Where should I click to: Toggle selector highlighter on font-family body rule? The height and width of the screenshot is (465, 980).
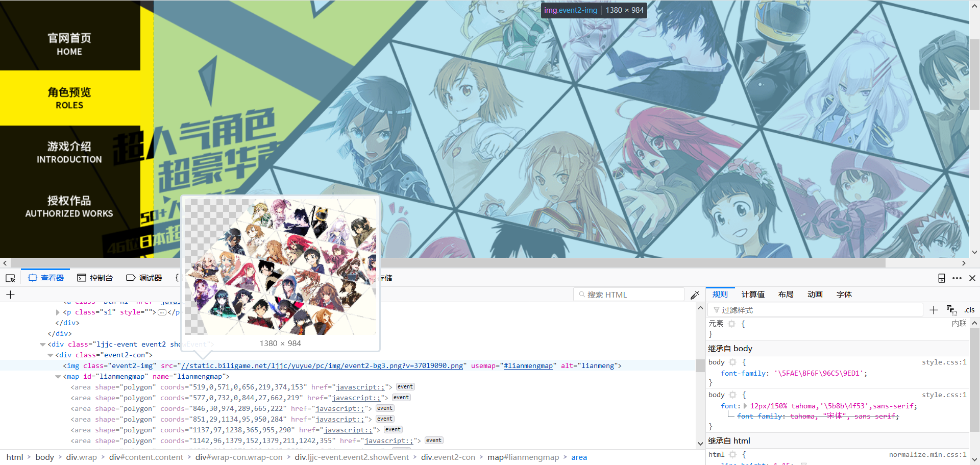pos(732,362)
